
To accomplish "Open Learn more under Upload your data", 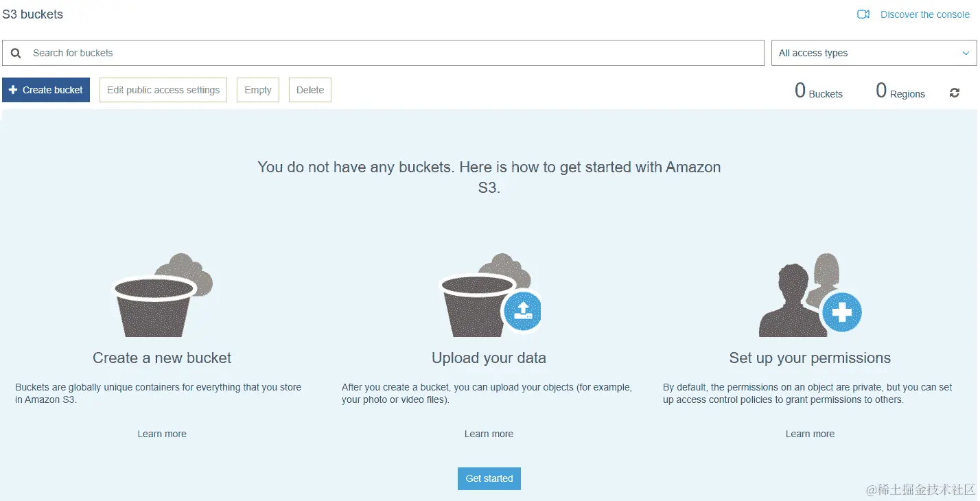I will tap(489, 434).
